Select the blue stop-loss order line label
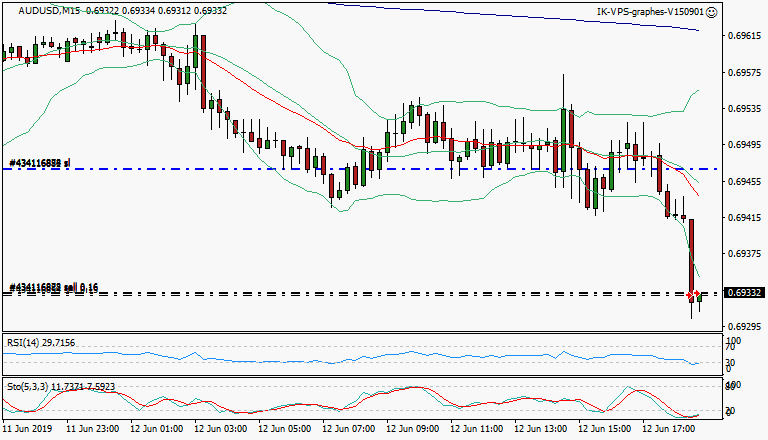Viewport: 768px width, 440px height. click(40, 163)
